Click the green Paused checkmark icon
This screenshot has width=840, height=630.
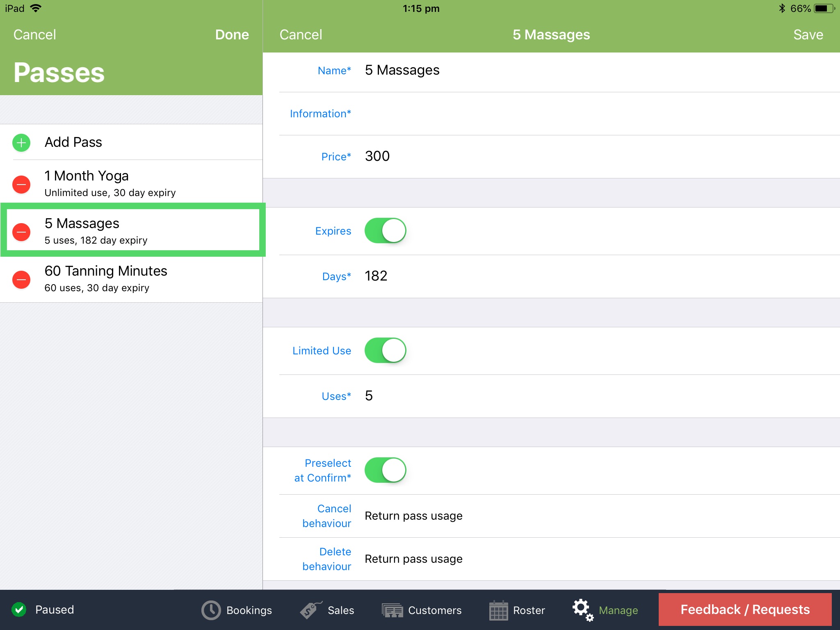click(x=19, y=610)
